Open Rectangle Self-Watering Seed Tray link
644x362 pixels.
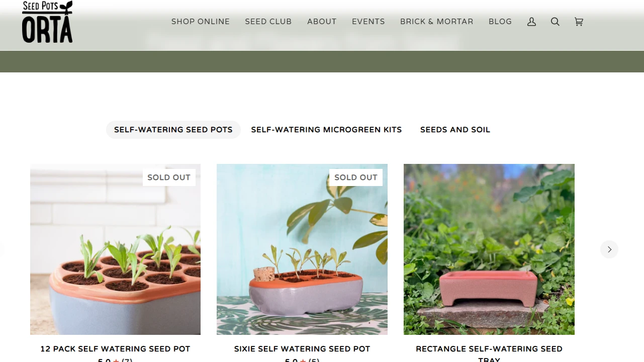pos(489,354)
